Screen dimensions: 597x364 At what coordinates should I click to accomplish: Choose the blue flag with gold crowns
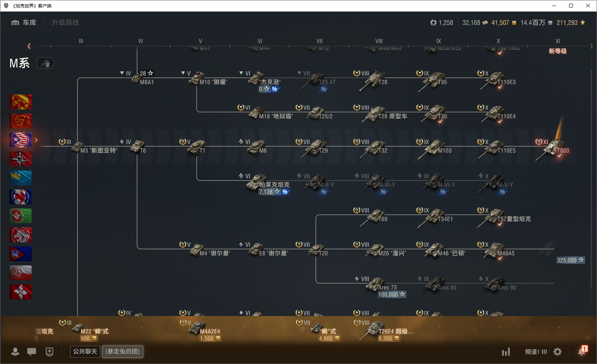(x=20, y=178)
